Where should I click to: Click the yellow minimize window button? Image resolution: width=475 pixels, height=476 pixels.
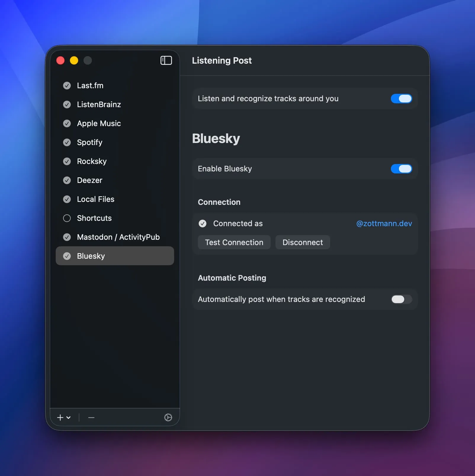[74, 60]
